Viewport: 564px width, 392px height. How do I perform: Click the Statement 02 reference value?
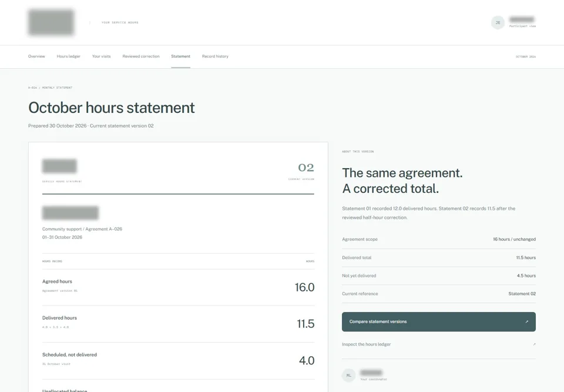[x=522, y=294]
